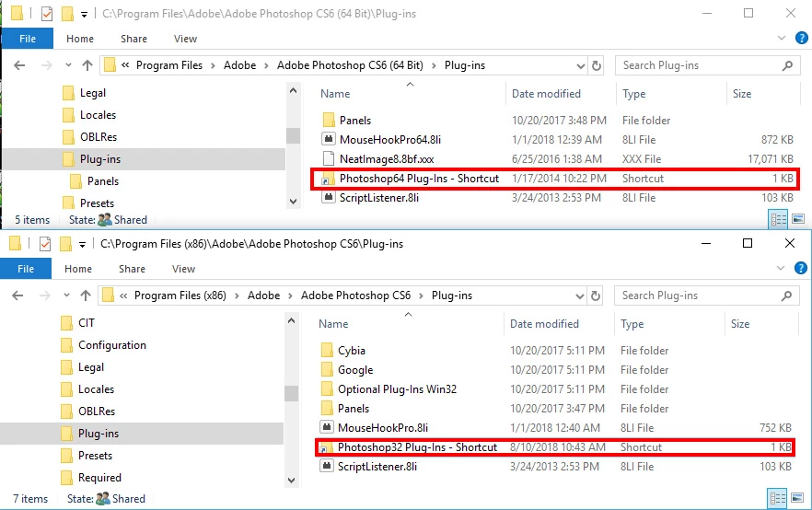The image size is (812, 510).
Task: Select Presets folder in the top window's tree
Action: 97,203
